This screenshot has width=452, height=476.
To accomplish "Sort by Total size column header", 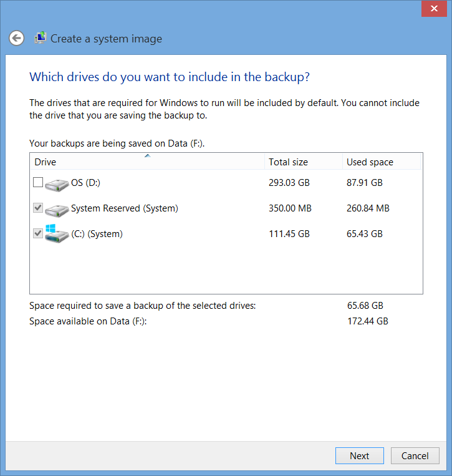I will (x=288, y=162).
